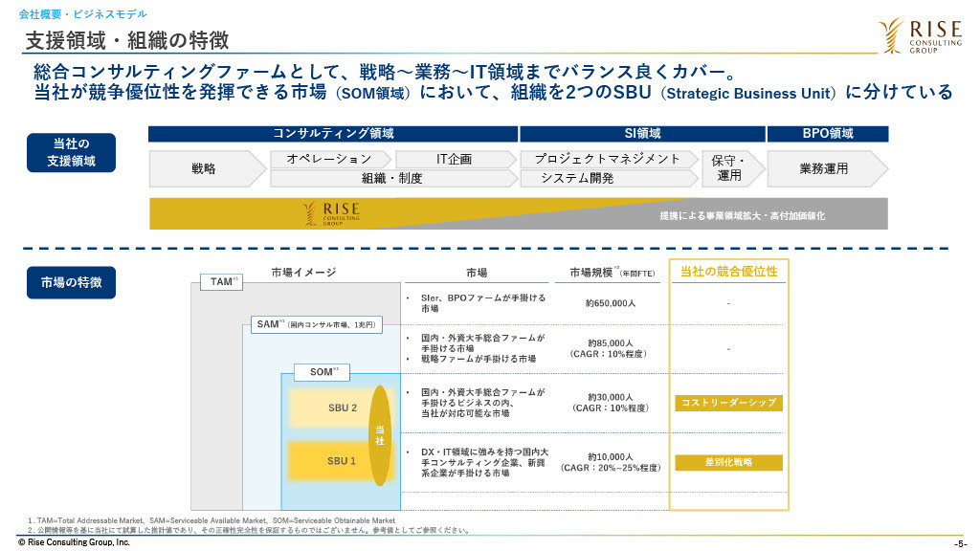Click the slide title 支援領域・組織の特徴
This screenshot has height=551, width=980.
(127, 40)
